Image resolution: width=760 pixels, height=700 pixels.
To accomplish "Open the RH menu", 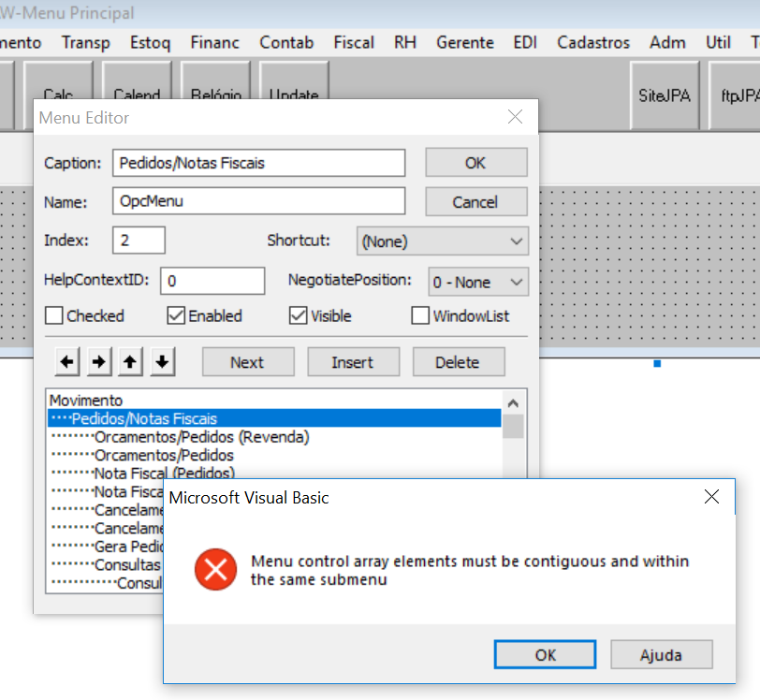I will (405, 43).
